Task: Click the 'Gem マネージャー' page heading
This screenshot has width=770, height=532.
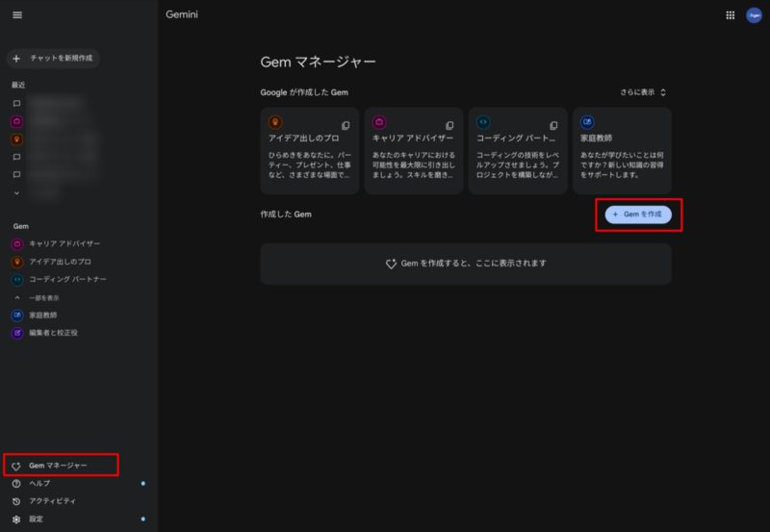Action: point(318,62)
